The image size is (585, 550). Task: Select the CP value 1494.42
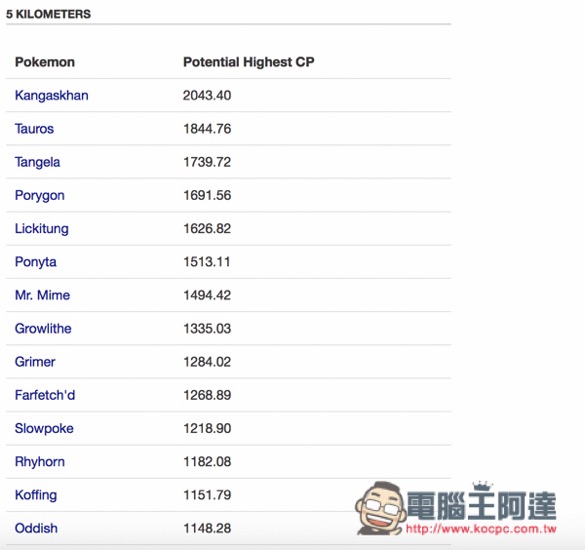click(x=207, y=295)
